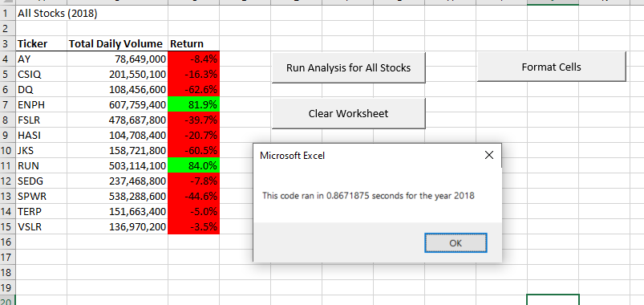The image size is (644, 305).
Task: Select green return cell 84.0%
Action: [193, 165]
